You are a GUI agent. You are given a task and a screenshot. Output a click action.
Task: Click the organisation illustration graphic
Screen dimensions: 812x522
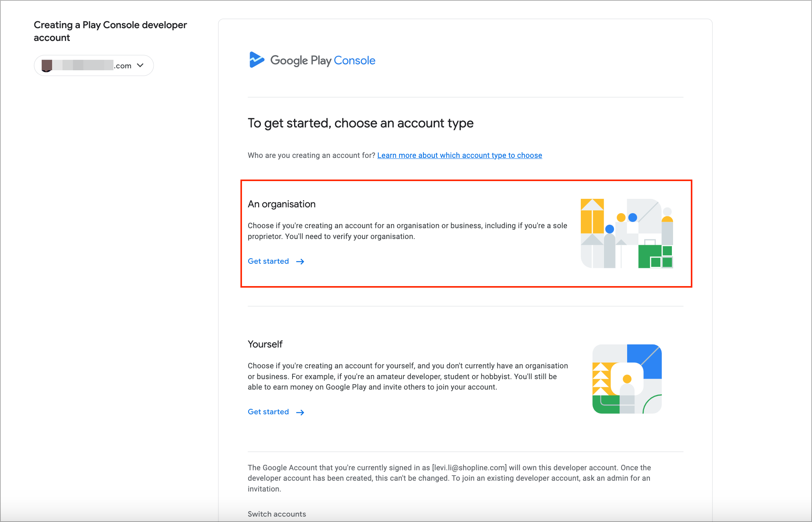tap(627, 234)
